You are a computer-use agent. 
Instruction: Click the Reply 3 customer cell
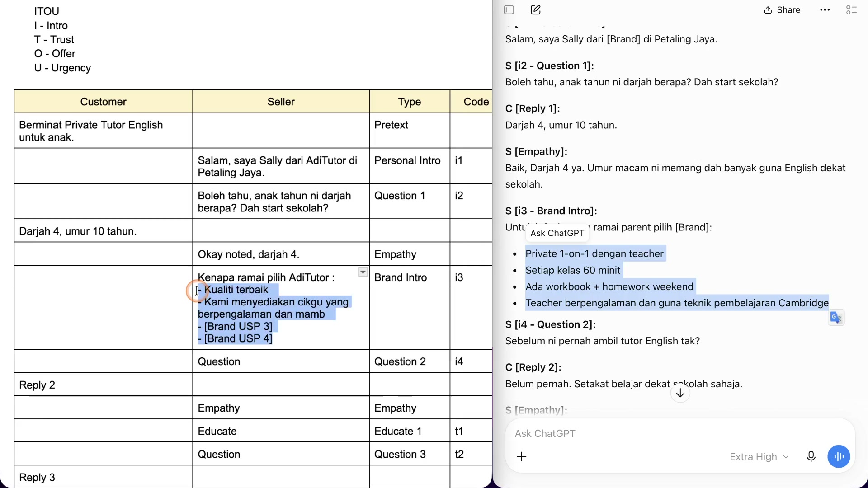104,477
